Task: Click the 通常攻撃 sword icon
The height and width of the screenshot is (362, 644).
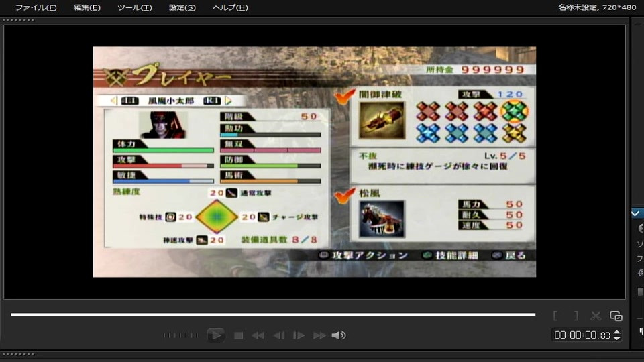Action: tap(231, 193)
